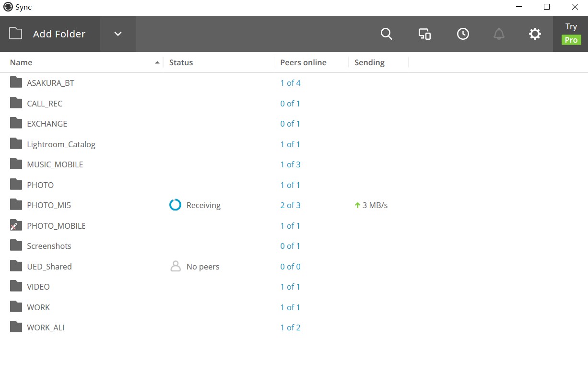Click the Lightroom_Catalog folder icon
This screenshot has width=588, height=386.
16,144
